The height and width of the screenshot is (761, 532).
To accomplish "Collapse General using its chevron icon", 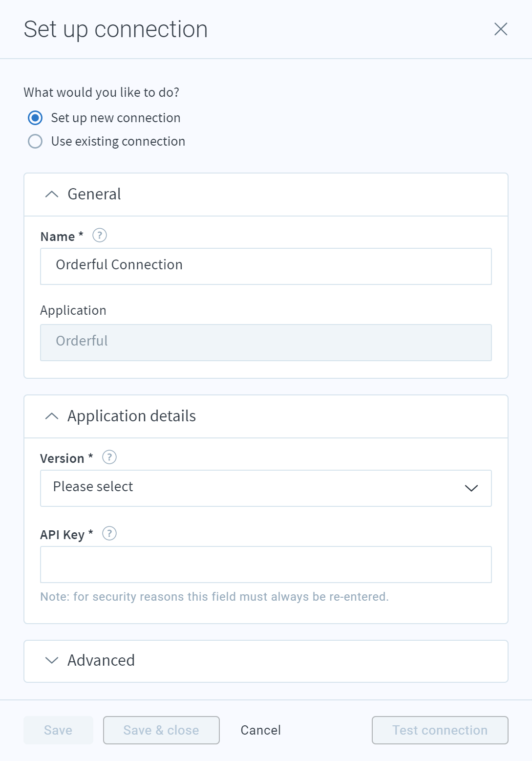I will 52,195.
